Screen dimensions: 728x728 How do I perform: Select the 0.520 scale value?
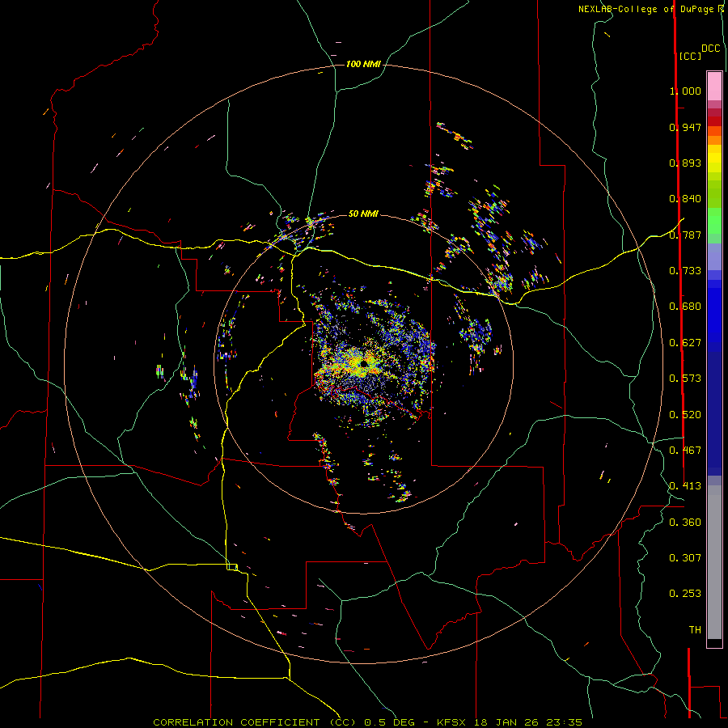point(685,415)
